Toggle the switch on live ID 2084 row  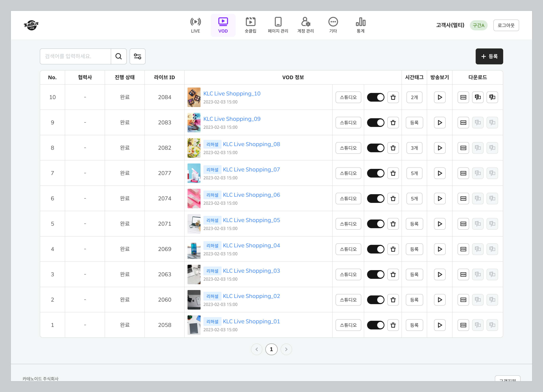coord(375,97)
